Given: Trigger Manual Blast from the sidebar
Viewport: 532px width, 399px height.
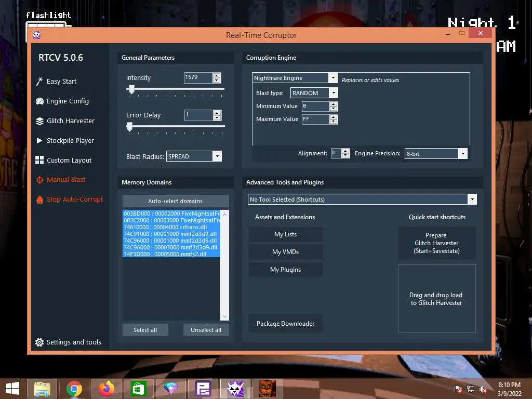Looking at the screenshot, I should point(66,180).
